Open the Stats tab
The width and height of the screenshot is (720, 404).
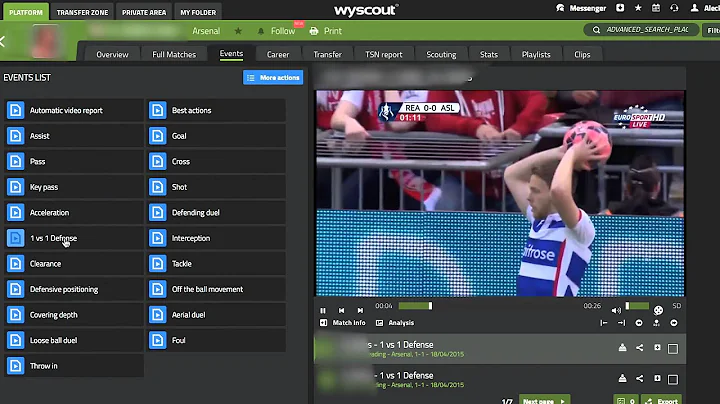click(489, 55)
